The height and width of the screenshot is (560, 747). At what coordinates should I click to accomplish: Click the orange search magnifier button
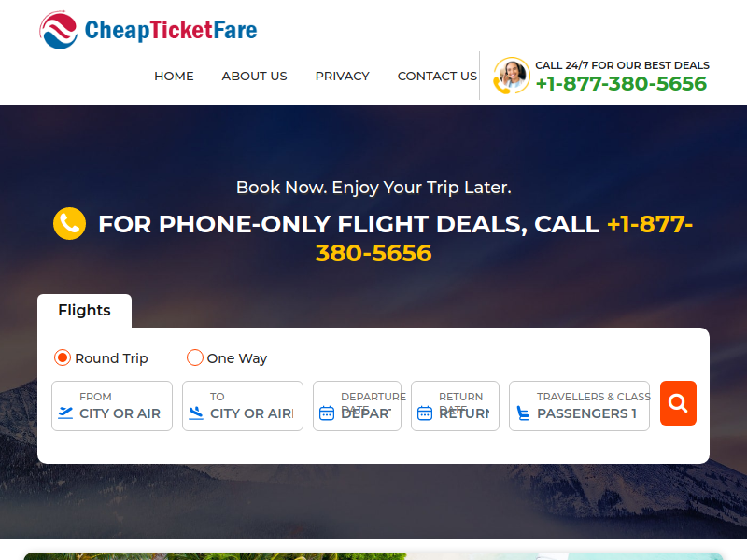click(678, 403)
